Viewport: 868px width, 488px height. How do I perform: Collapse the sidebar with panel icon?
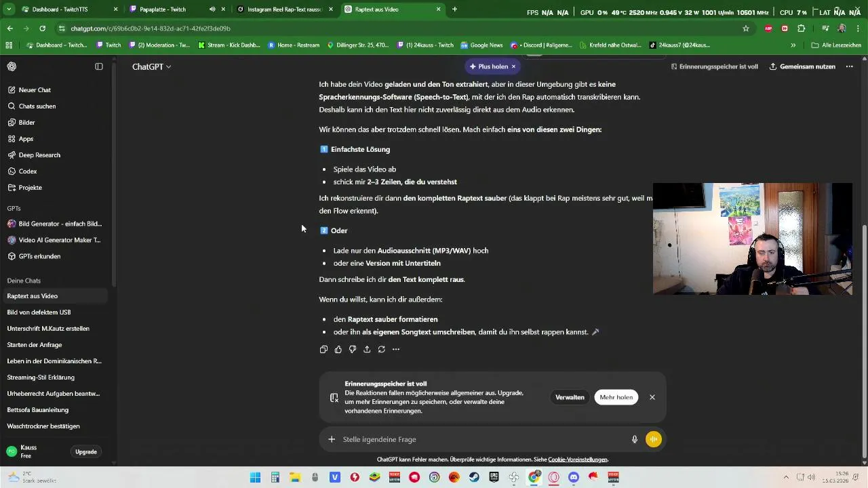point(99,66)
